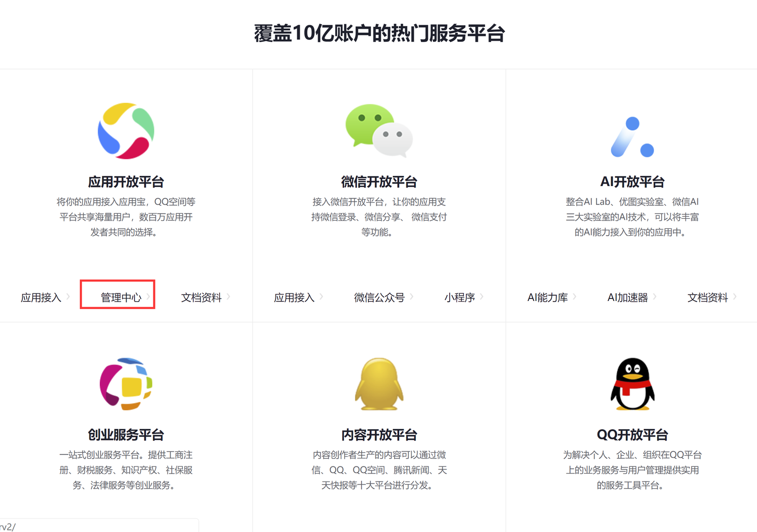Click chevron next to 管理中心
Image resolution: width=757 pixels, height=532 pixels.
148,297
